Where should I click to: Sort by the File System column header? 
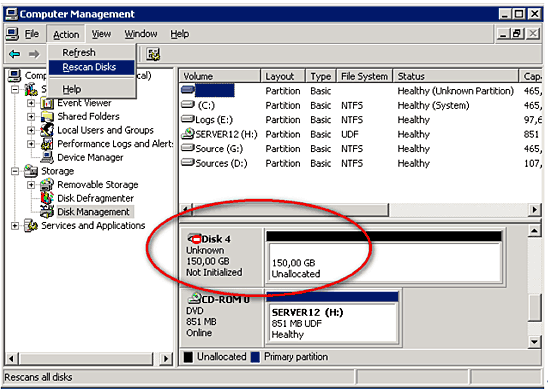tap(365, 76)
